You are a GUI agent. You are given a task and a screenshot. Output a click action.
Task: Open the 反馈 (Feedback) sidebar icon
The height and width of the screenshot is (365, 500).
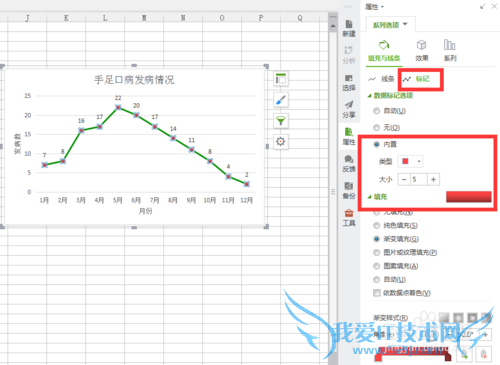(x=349, y=164)
